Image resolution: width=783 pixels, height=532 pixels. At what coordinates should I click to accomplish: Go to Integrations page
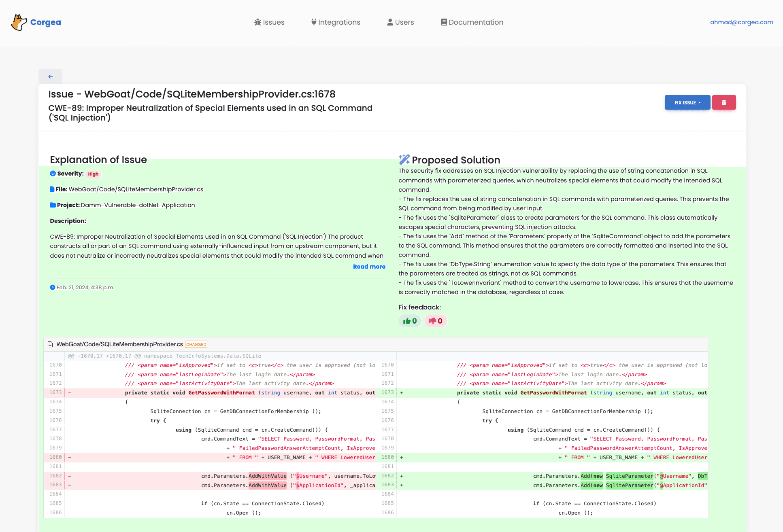(x=336, y=22)
